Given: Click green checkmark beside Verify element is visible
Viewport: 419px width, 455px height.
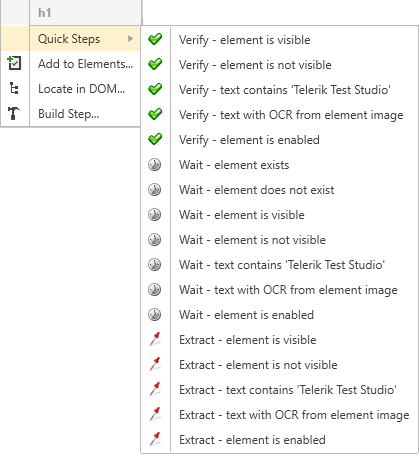Looking at the screenshot, I should pyautogui.click(x=155, y=39).
